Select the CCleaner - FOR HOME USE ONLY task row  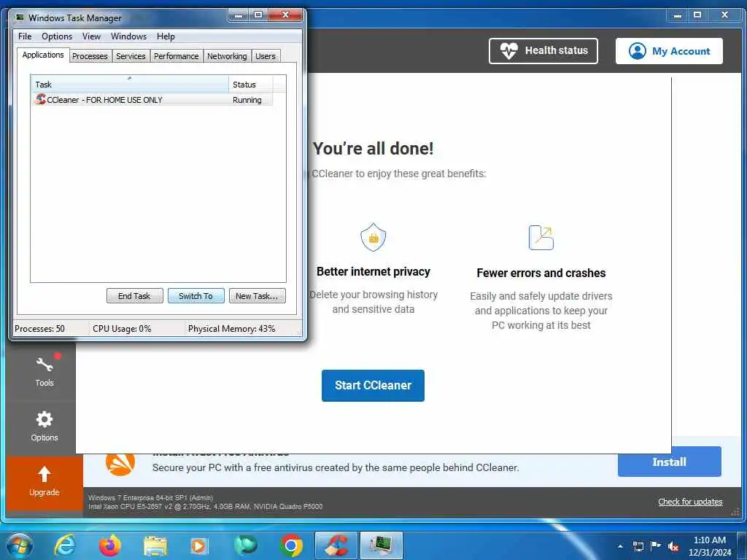tap(152, 99)
